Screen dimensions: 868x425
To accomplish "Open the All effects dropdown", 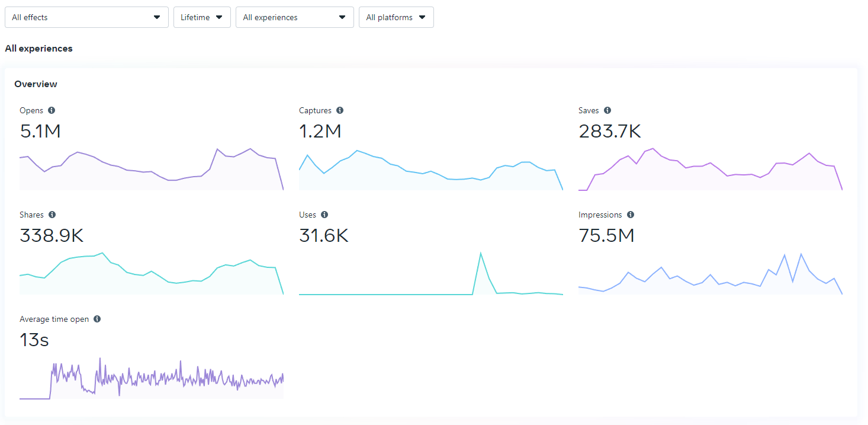I will 86,17.
